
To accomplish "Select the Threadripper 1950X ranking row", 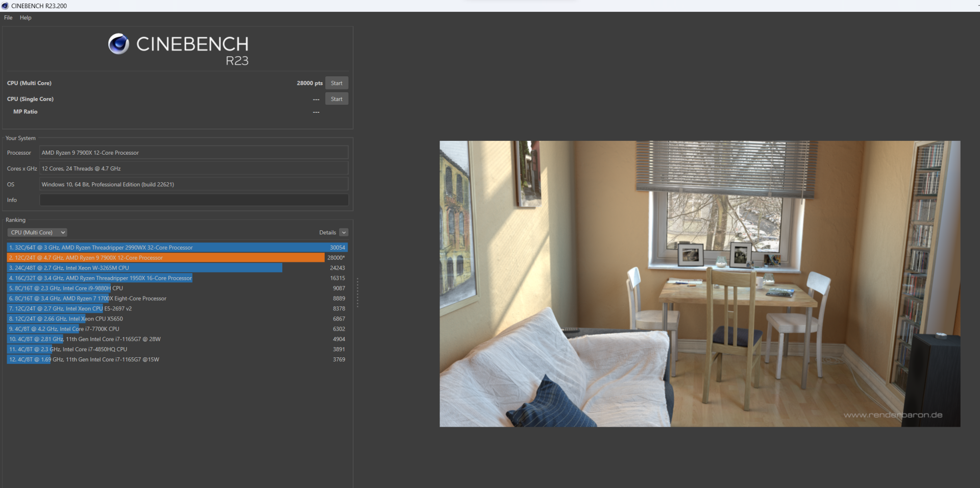I will click(178, 278).
